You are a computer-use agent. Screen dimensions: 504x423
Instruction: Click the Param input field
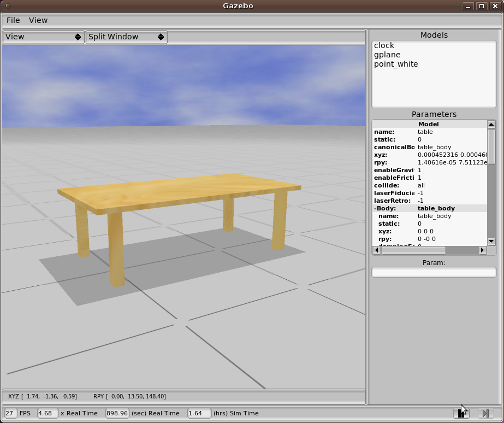(x=434, y=272)
